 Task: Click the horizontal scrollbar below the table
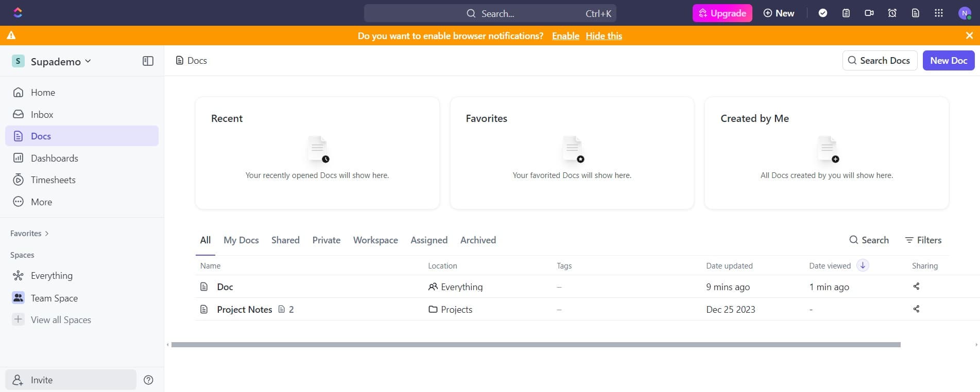click(x=536, y=345)
